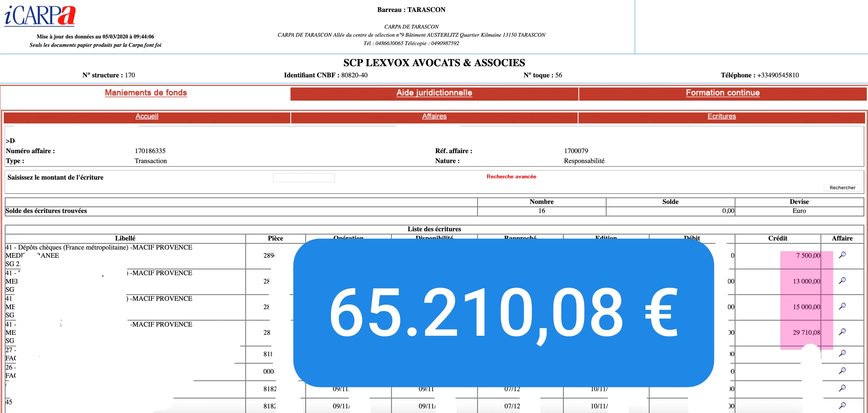The height and width of the screenshot is (413, 868).
Task: Click the Libellé column header
Action: [125, 238]
